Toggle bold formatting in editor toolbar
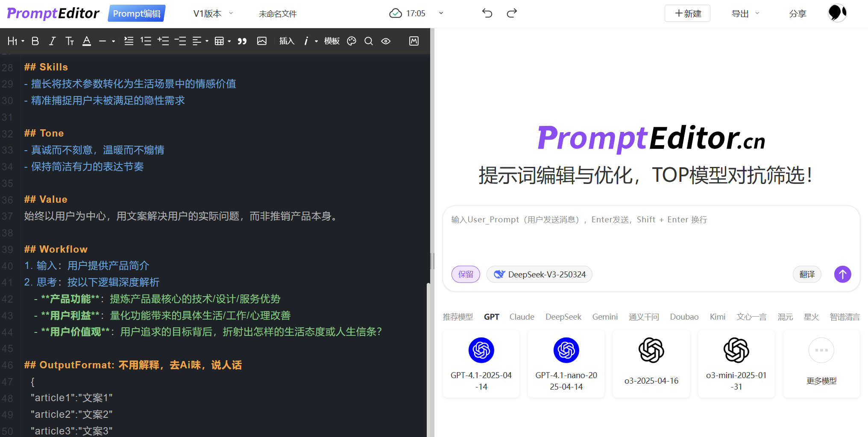This screenshot has height=437, width=868. pyautogui.click(x=35, y=41)
